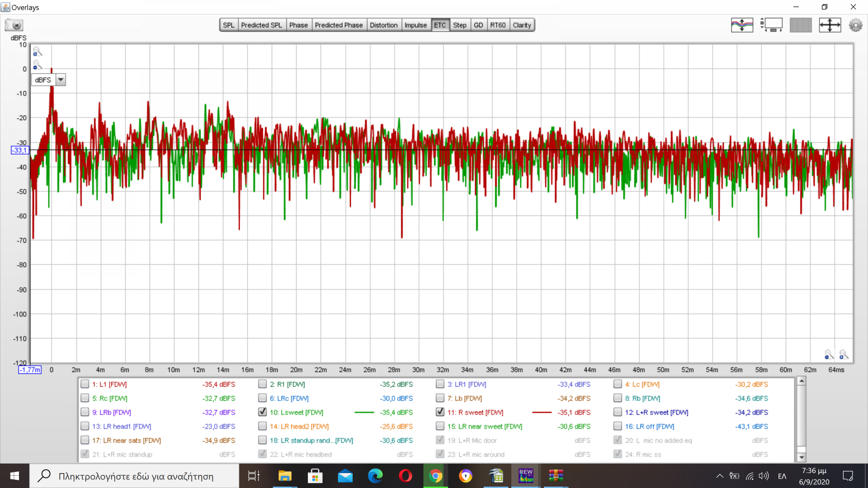
Task: Click the -1,77m time readout
Action: pyautogui.click(x=30, y=370)
